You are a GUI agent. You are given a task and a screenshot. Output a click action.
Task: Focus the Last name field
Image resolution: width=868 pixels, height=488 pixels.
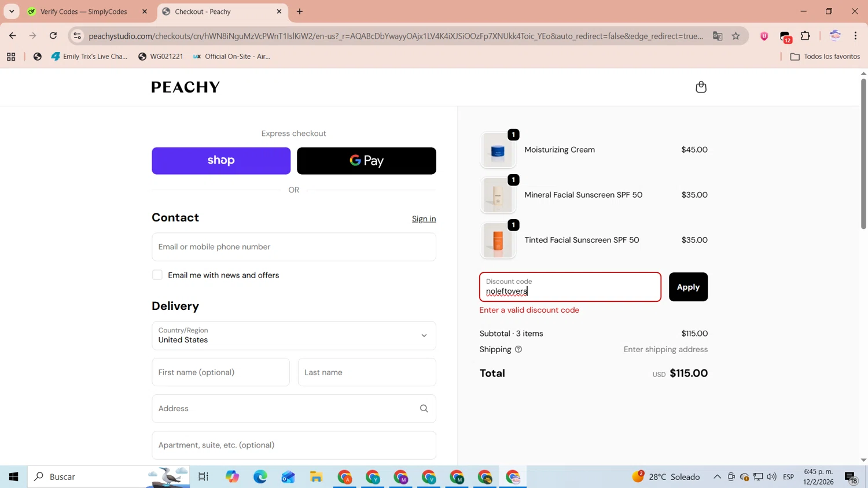tap(367, 372)
